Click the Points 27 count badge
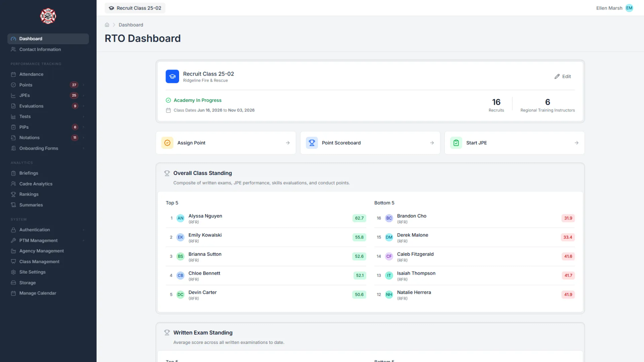 point(74,85)
